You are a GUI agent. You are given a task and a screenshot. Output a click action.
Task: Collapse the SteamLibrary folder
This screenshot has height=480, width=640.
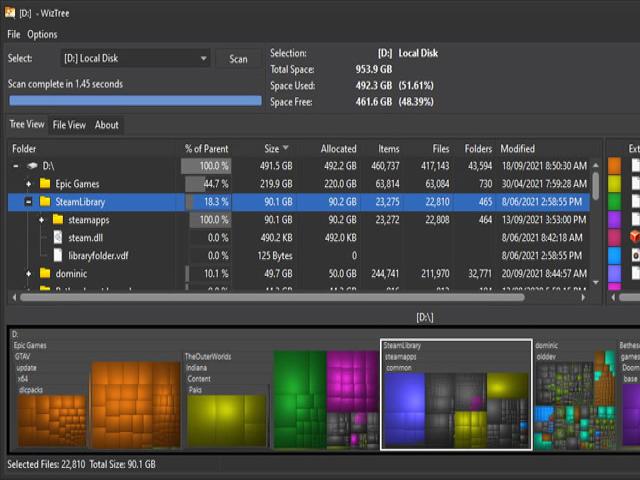point(29,202)
